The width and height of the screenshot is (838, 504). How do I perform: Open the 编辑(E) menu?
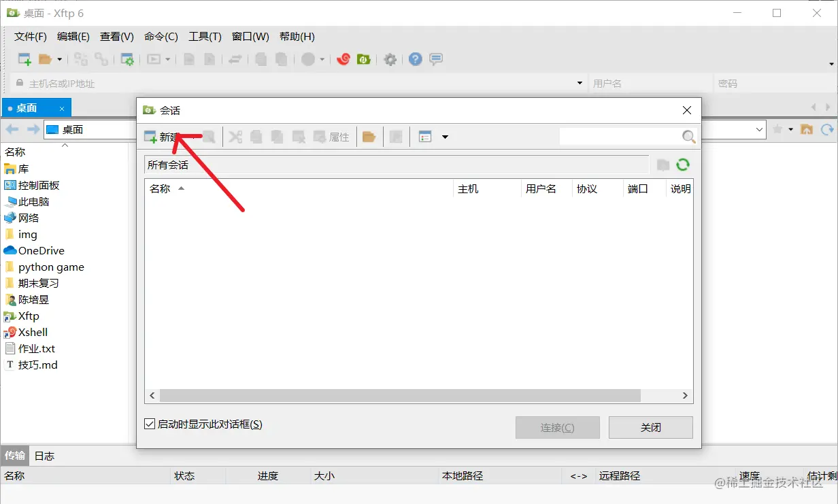click(x=73, y=37)
